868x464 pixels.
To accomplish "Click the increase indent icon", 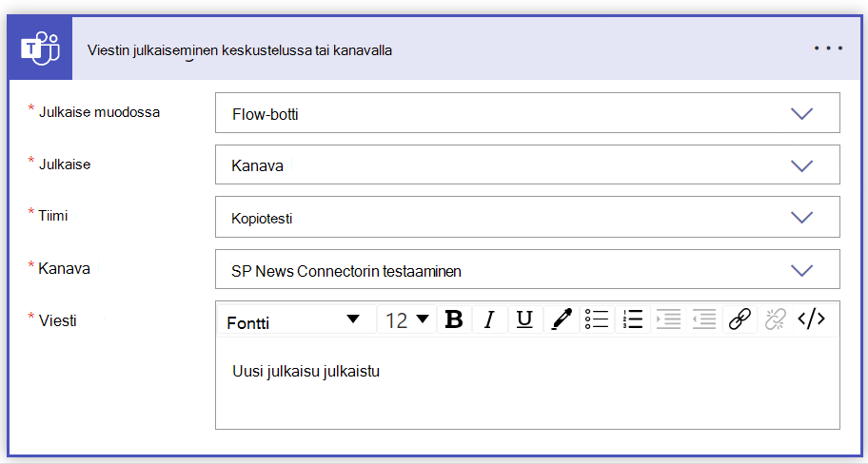I will tap(668, 319).
